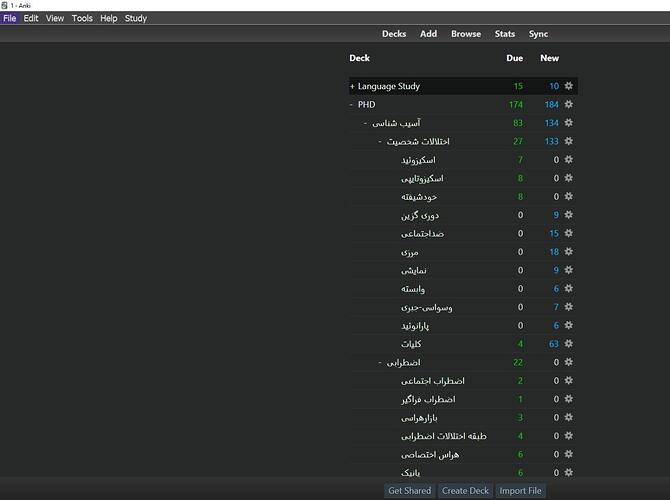The height and width of the screenshot is (500, 670).
Task: Open gear icon for اضطرابی deck
Action: point(568,362)
